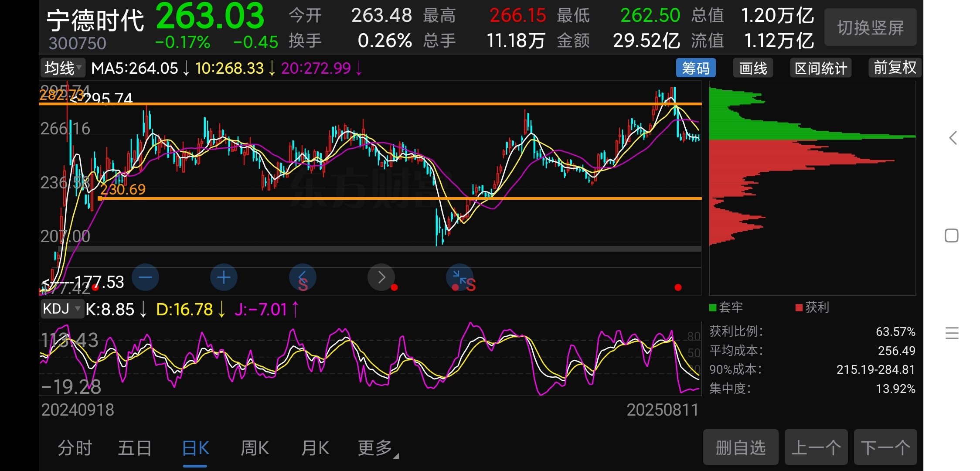The image size is (980, 471).
Task: Tap the green 套牢 legend swatch
Action: click(x=713, y=307)
